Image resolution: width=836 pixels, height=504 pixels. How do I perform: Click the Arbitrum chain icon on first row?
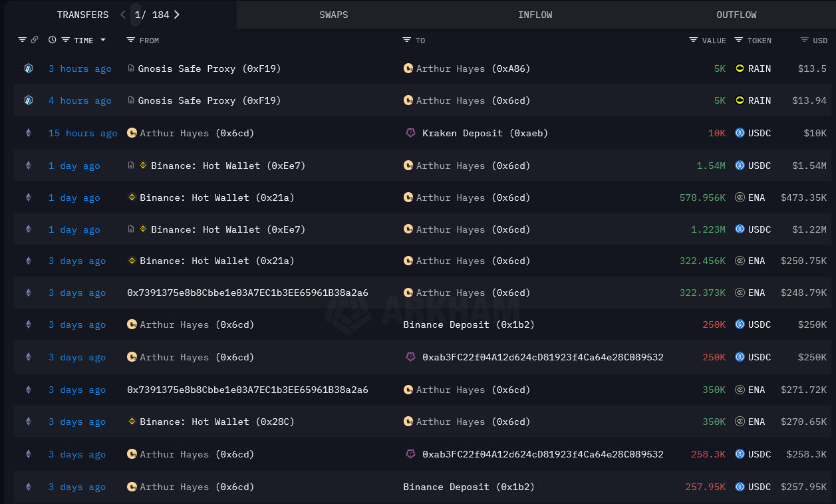point(29,68)
